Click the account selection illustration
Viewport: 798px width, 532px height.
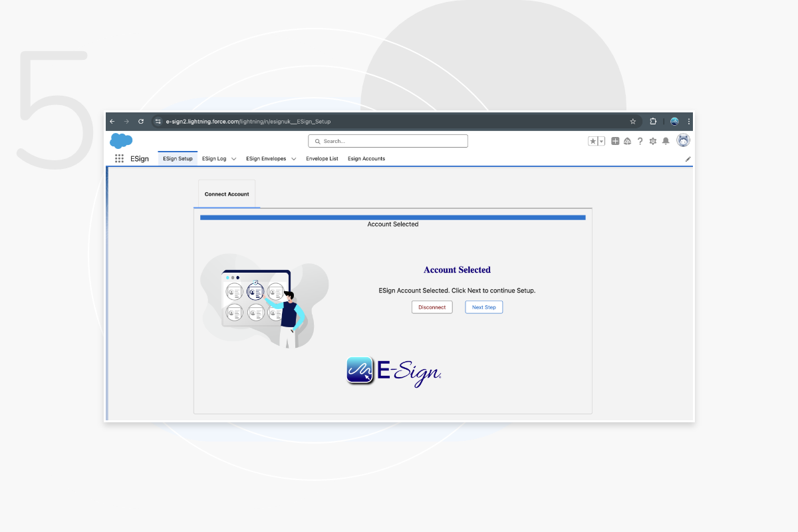point(265,302)
